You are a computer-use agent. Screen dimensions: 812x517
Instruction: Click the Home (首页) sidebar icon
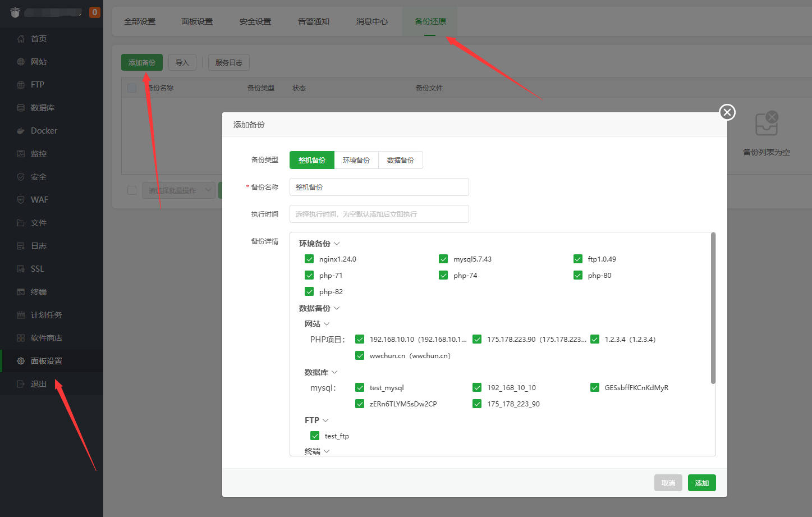[21, 39]
